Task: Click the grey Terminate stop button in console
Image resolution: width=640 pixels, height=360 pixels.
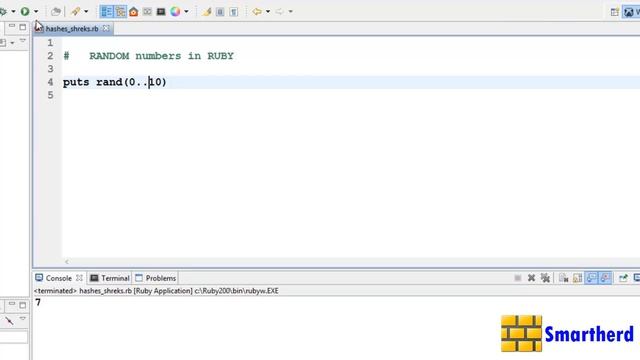Action: click(518, 278)
